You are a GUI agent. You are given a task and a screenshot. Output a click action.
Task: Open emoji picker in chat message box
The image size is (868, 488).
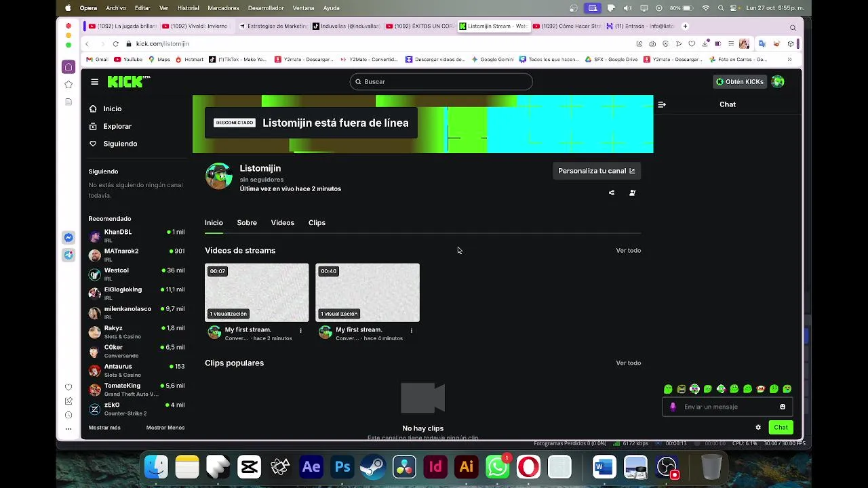(783, 407)
